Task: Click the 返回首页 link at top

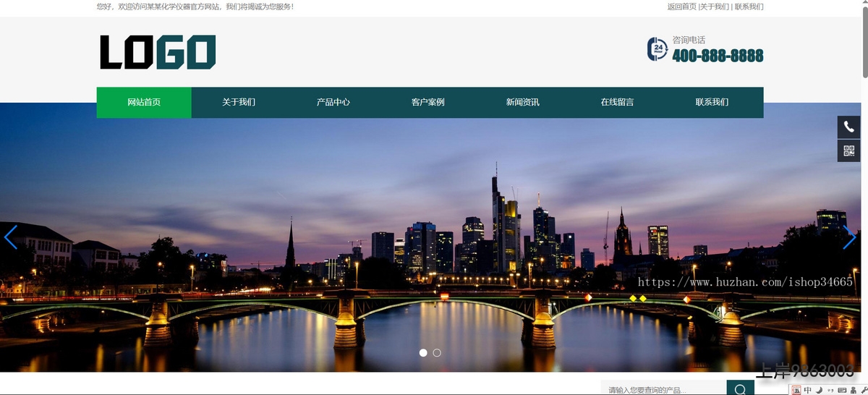Action: (x=681, y=7)
